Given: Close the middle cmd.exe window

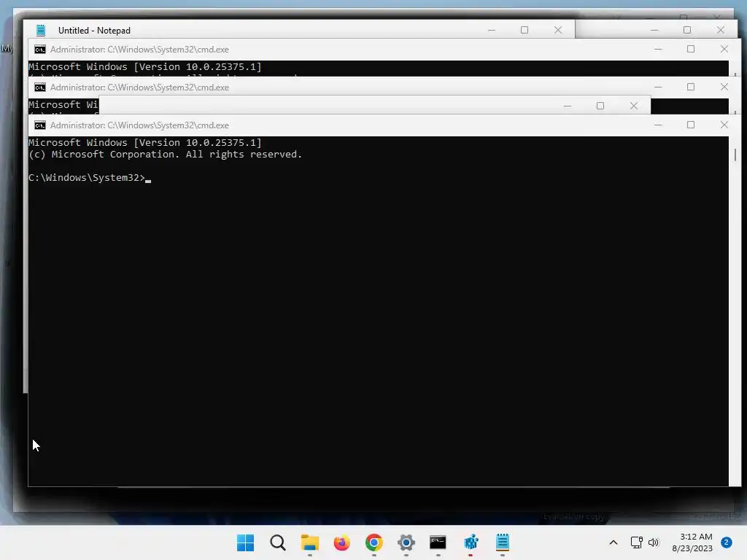Looking at the screenshot, I should [x=724, y=87].
